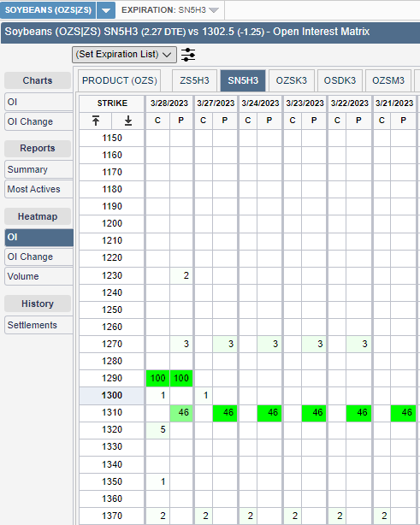Click the History section header

point(38,304)
